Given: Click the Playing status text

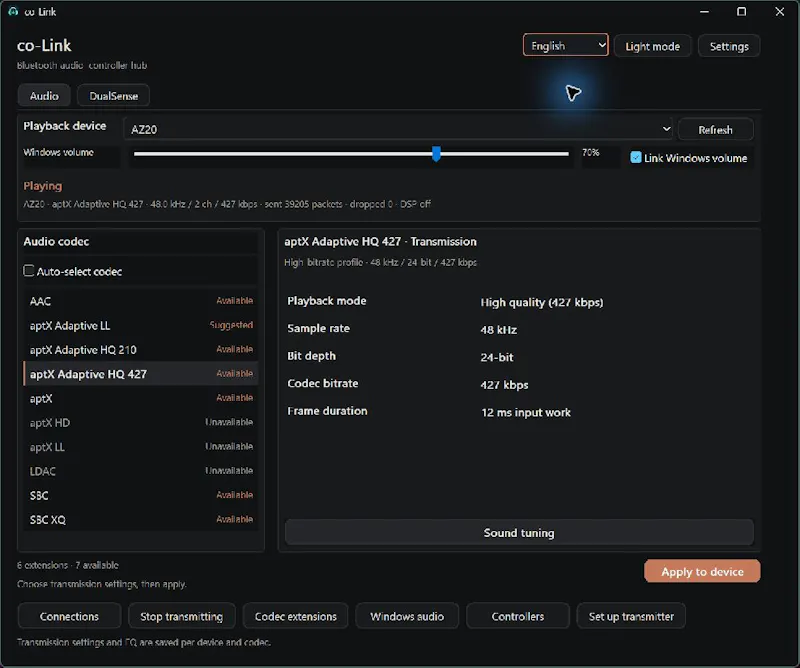Looking at the screenshot, I should click(x=43, y=186).
